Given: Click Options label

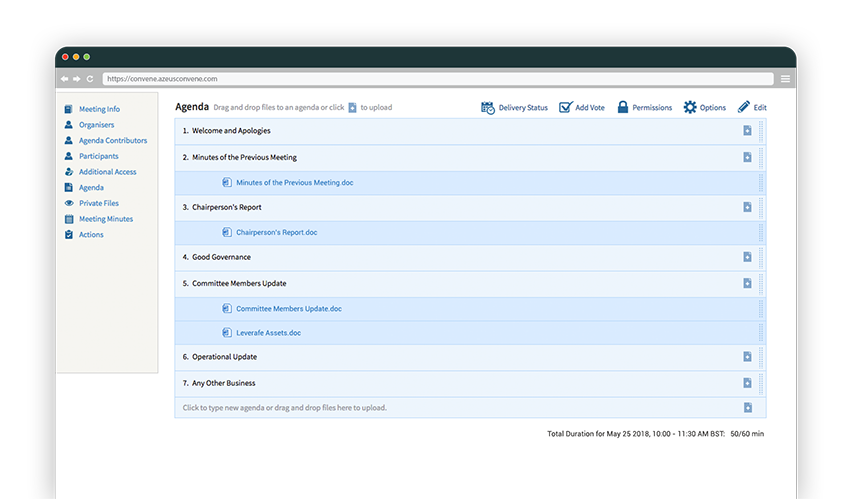Looking at the screenshot, I should pyautogui.click(x=713, y=108).
